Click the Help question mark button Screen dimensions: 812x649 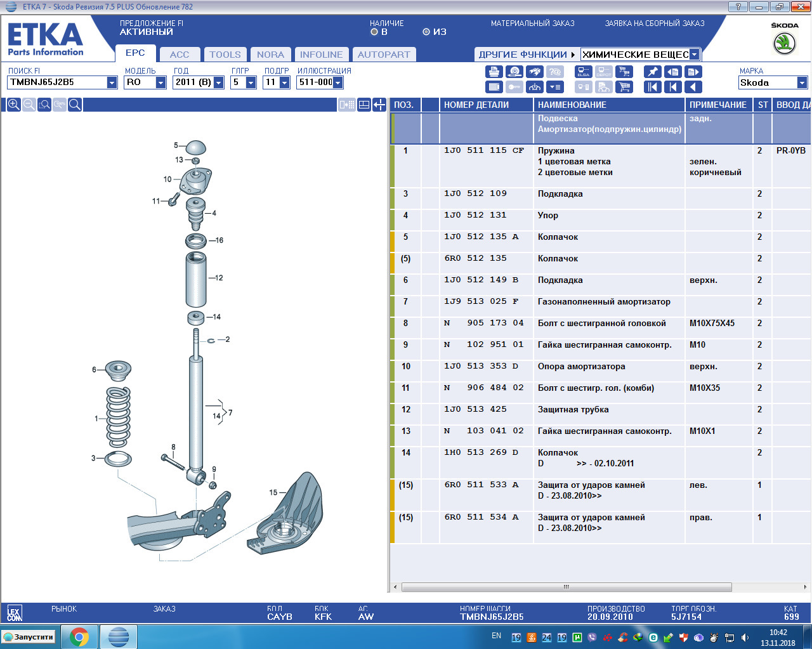(x=738, y=6)
